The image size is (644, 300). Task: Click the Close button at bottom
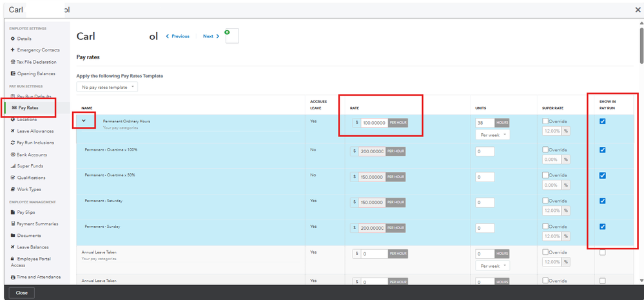pyautogui.click(x=21, y=293)
